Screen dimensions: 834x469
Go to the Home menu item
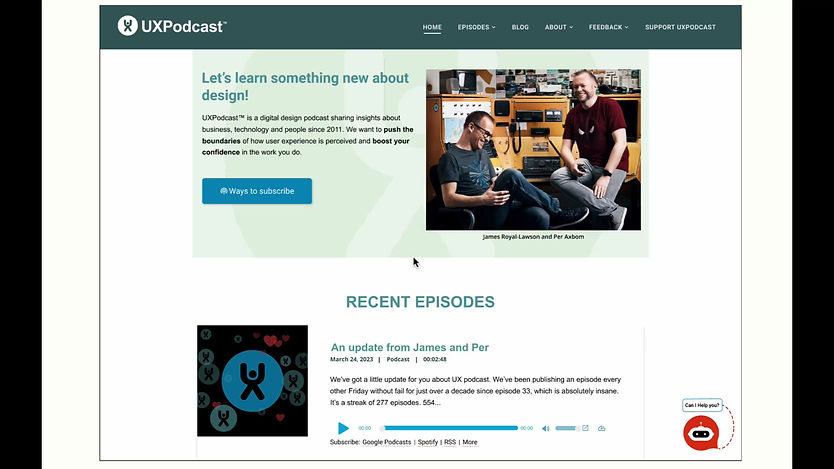pos(432,27)
